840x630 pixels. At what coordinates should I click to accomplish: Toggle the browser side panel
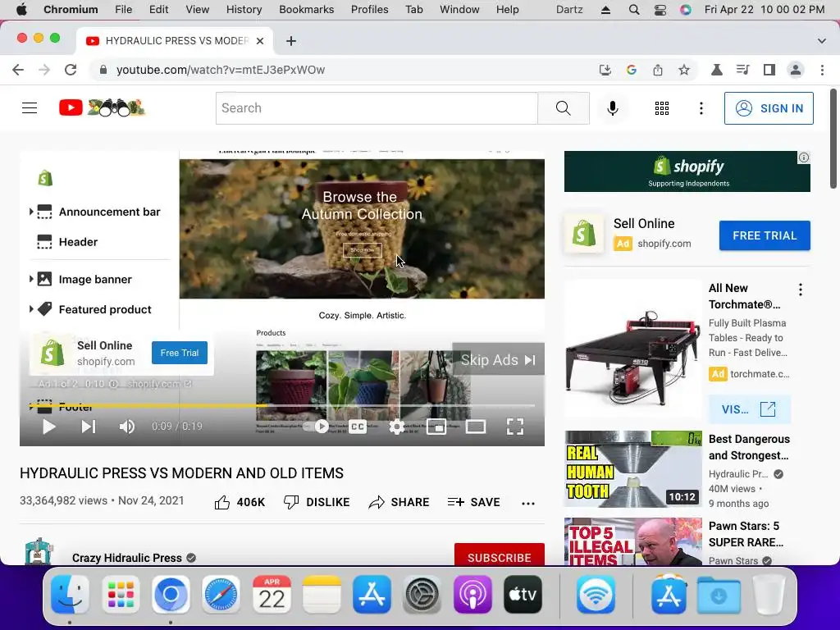(769, 70)
